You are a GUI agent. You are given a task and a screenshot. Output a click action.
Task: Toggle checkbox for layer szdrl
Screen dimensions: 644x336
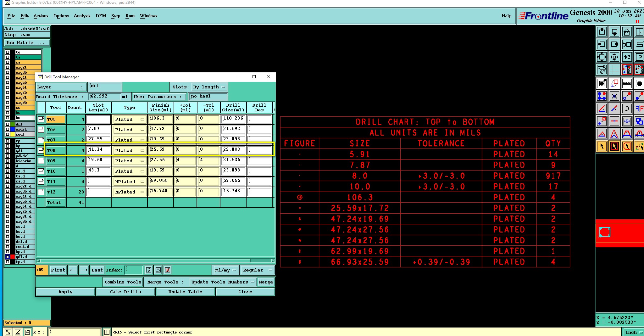(8, 129)
